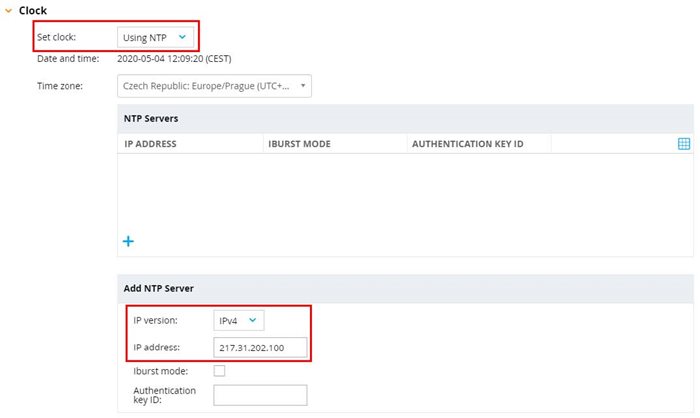Image resolution: width=700 pixels, height=418 pixels.
Task: Open the Time zone dropdown
Action: pos(214,86)
